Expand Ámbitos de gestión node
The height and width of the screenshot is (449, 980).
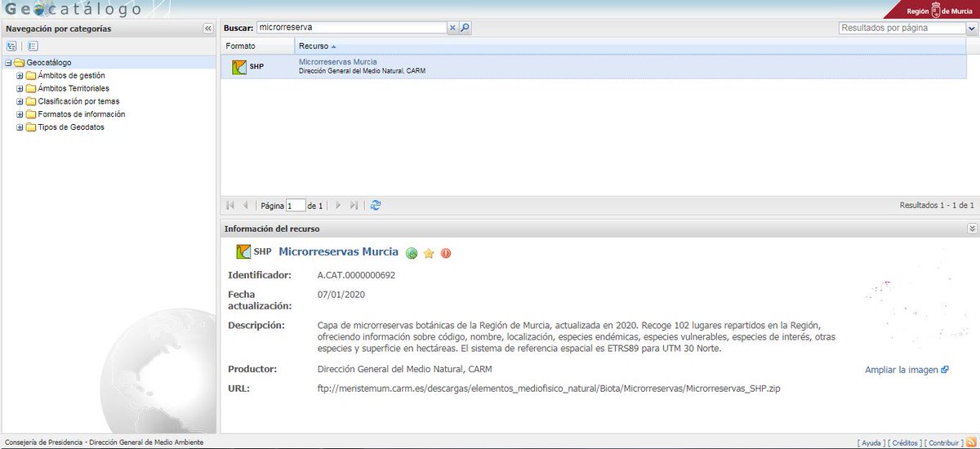20,75
